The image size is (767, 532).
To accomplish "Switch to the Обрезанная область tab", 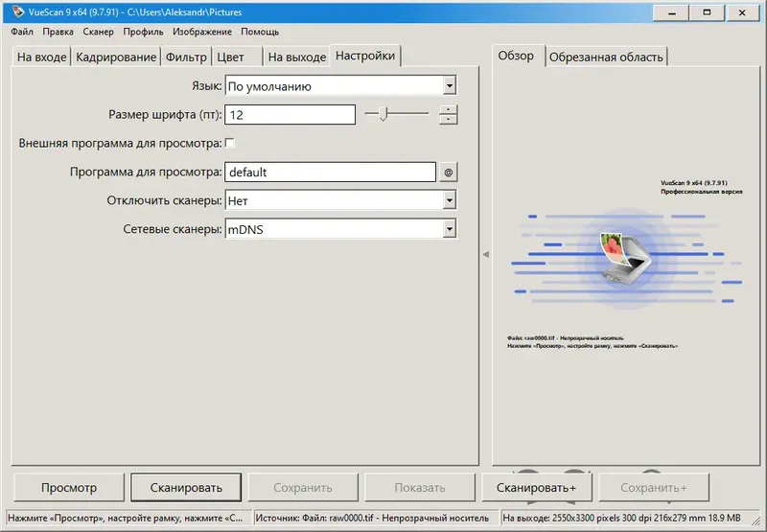I will coord(606,58).
